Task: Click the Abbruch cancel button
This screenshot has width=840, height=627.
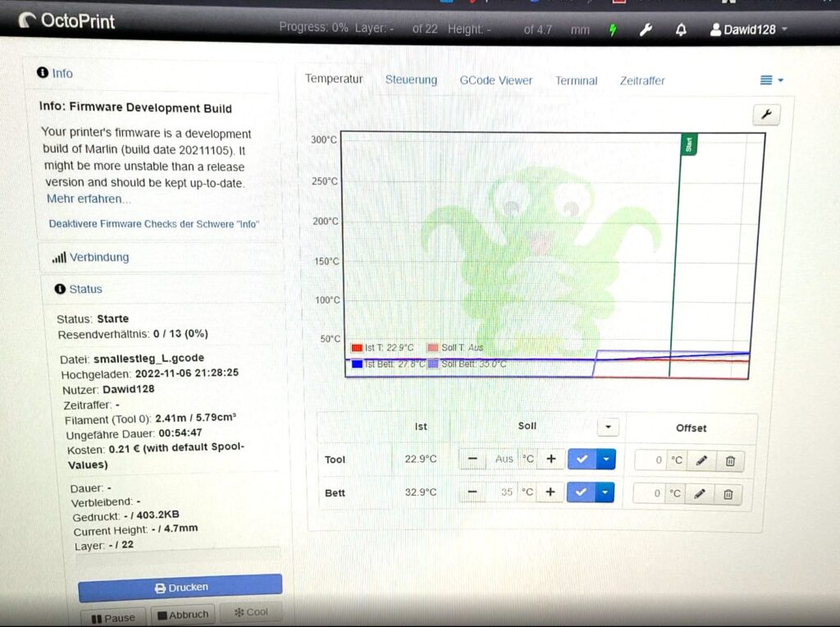Action: tap(183, 615)
